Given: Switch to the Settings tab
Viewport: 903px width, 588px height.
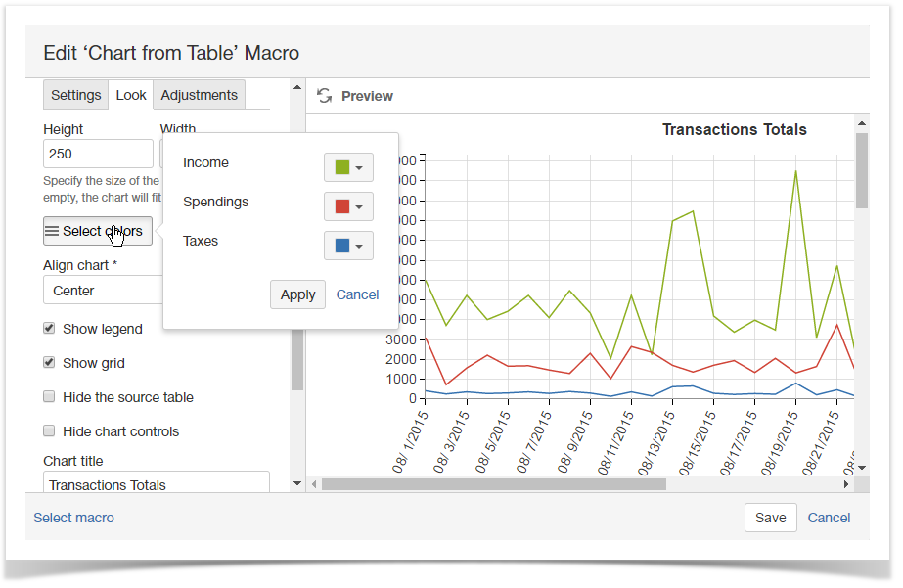Looking at the screenshot, I should [75, 94].
